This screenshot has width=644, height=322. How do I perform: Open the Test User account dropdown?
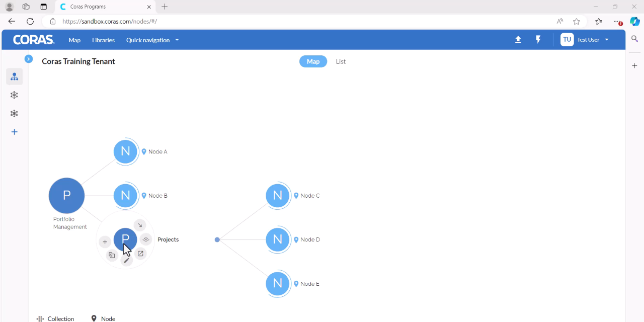pos(585,40)
